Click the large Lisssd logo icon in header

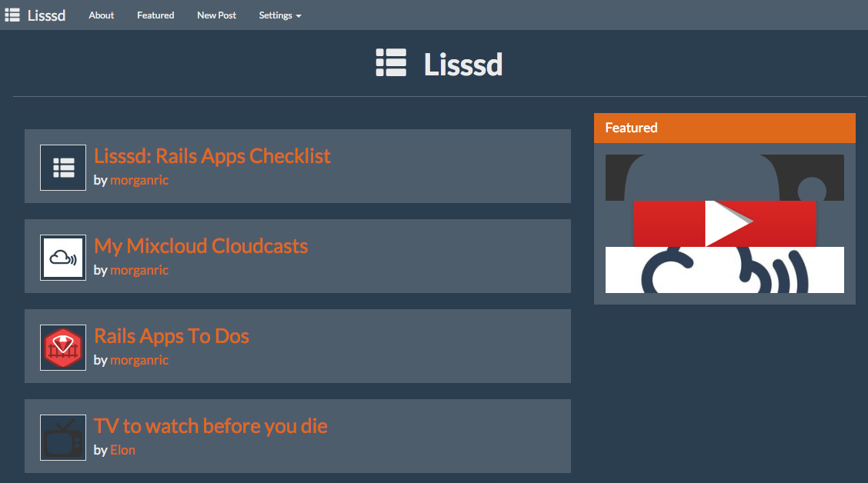(391, 63)
